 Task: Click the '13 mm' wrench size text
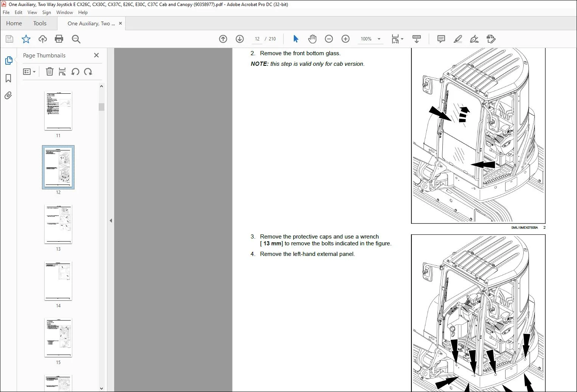(x=273, y=243)
